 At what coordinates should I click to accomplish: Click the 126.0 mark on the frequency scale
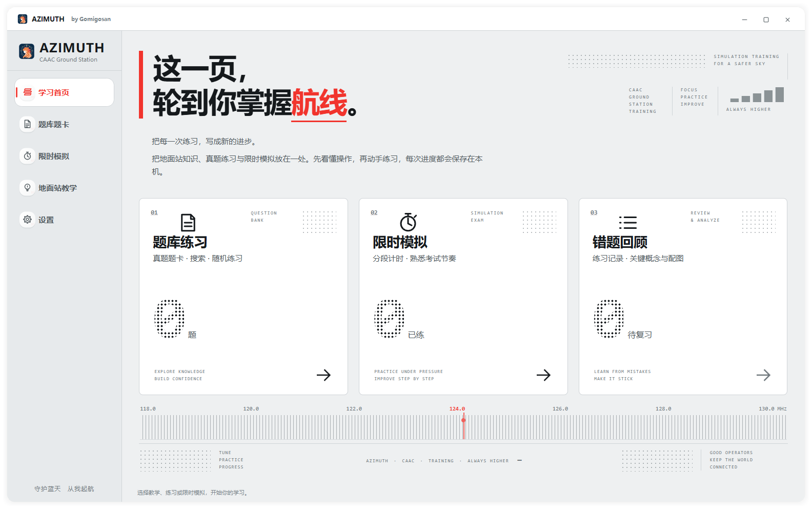pos(560,409)
